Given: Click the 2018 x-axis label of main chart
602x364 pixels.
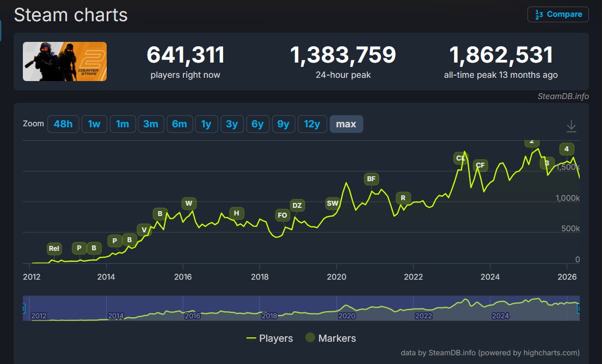Looking at the screenshot, I should [x=260, y=277].
